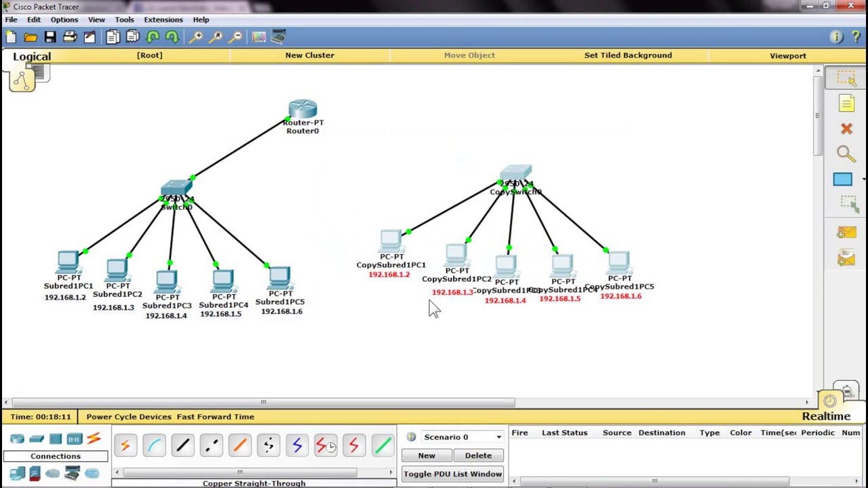Paste copied devices into workspace
This screenshot has height=488, width=868.
pyautogui.click(x=133, y=37)
